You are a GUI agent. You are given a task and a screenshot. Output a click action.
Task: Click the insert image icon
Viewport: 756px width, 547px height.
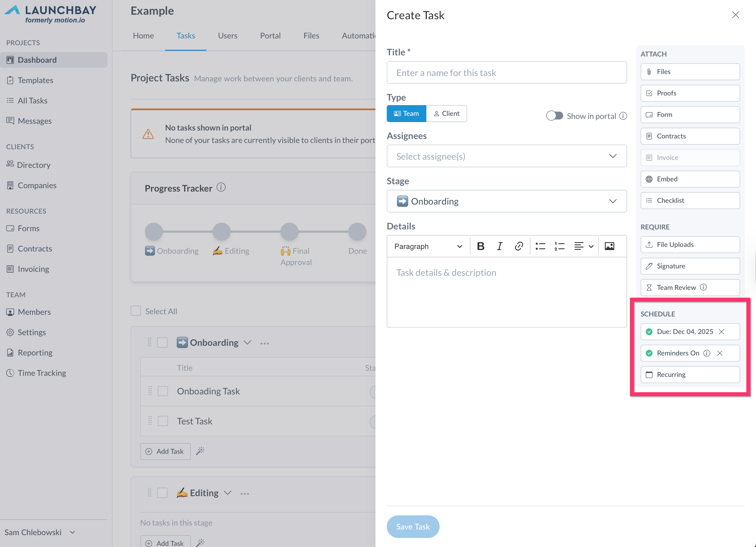609,246
